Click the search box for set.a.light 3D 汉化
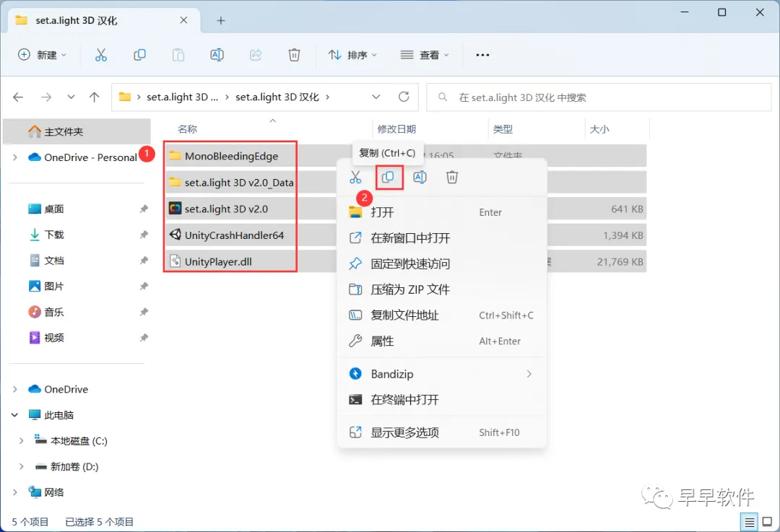 (599, 97)
